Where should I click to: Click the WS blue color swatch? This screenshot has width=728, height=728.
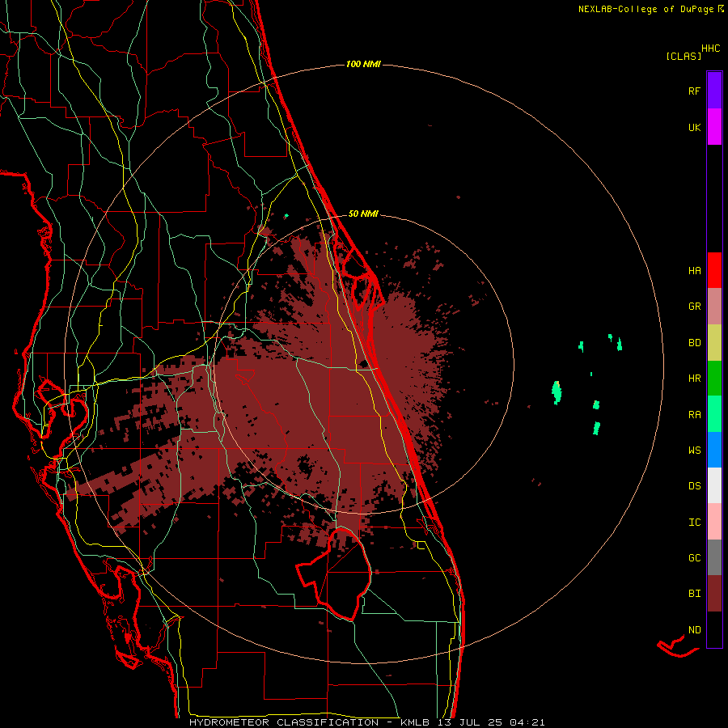(x=714, y=450)
